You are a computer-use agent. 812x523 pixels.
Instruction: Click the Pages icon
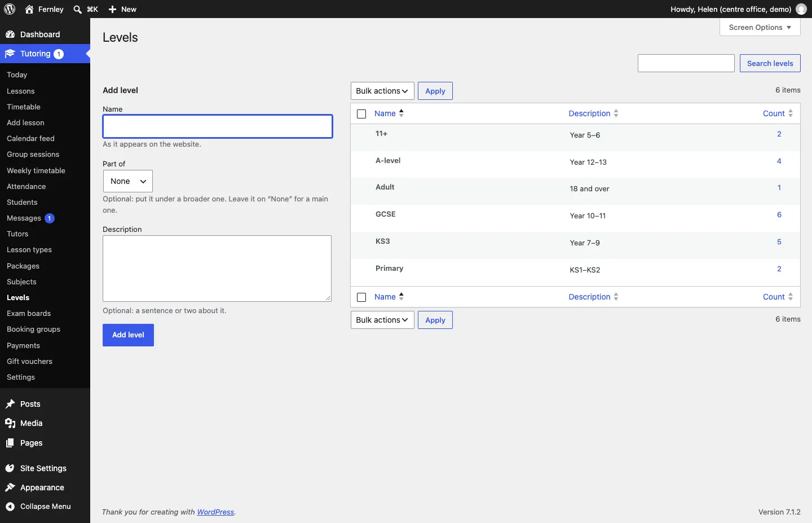(x=10, y=443)
